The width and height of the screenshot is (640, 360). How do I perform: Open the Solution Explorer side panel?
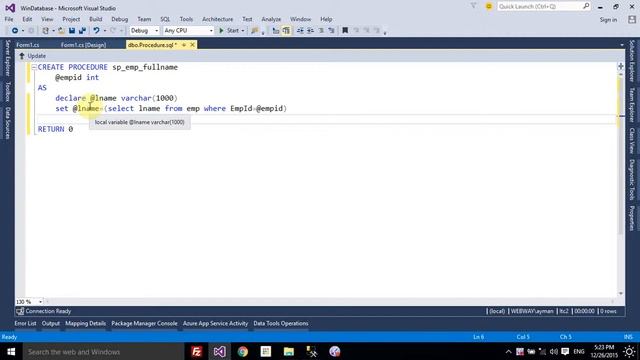click(x=632, y=60)
